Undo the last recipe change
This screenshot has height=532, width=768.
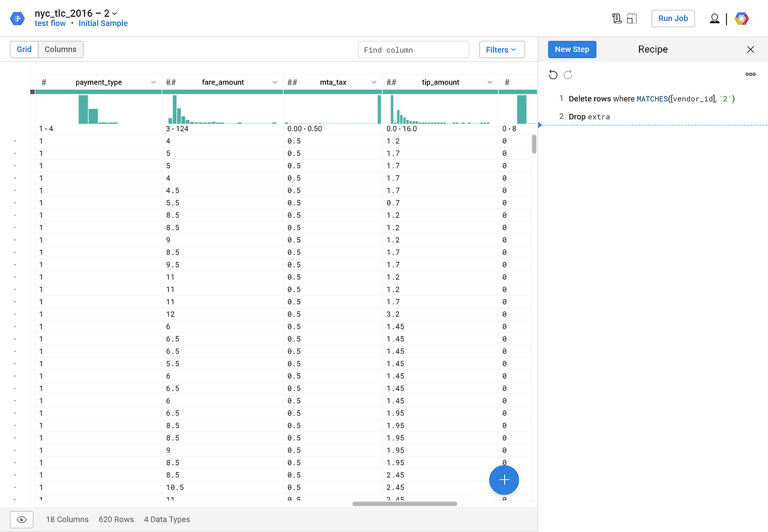tap(553, 74)
